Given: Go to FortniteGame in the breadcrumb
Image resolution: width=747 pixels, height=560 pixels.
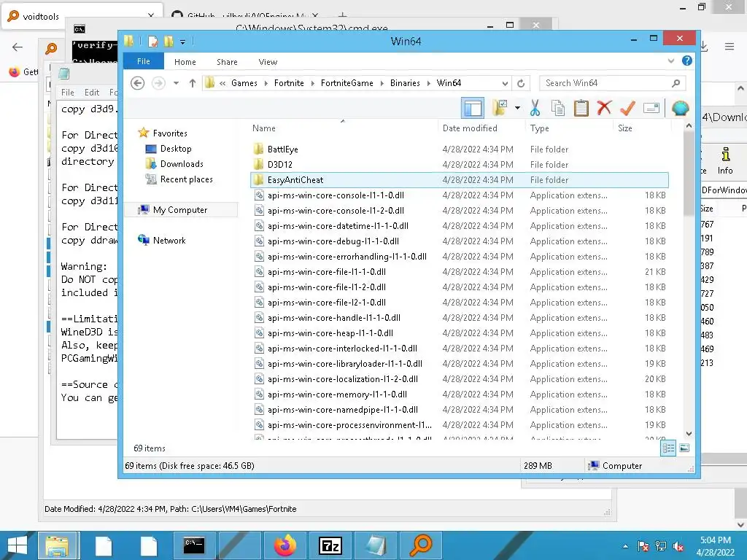Looking at the screenshot, I should [347, 83].
